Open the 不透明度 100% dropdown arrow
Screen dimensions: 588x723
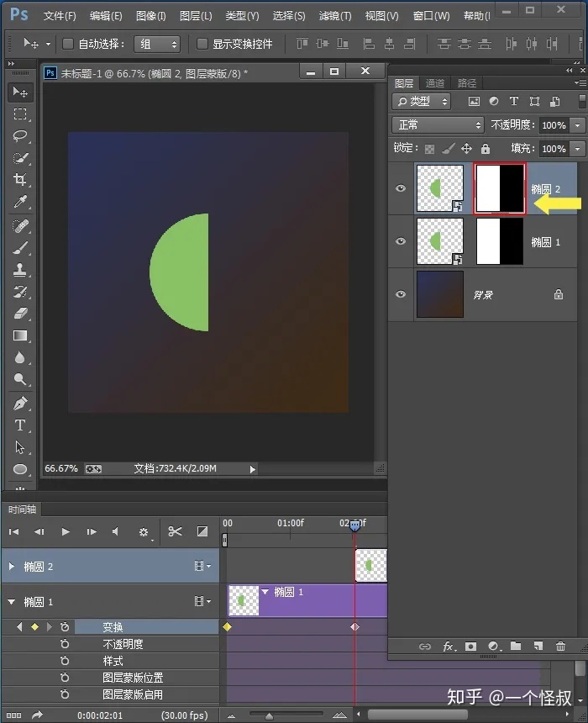(577, 125)
